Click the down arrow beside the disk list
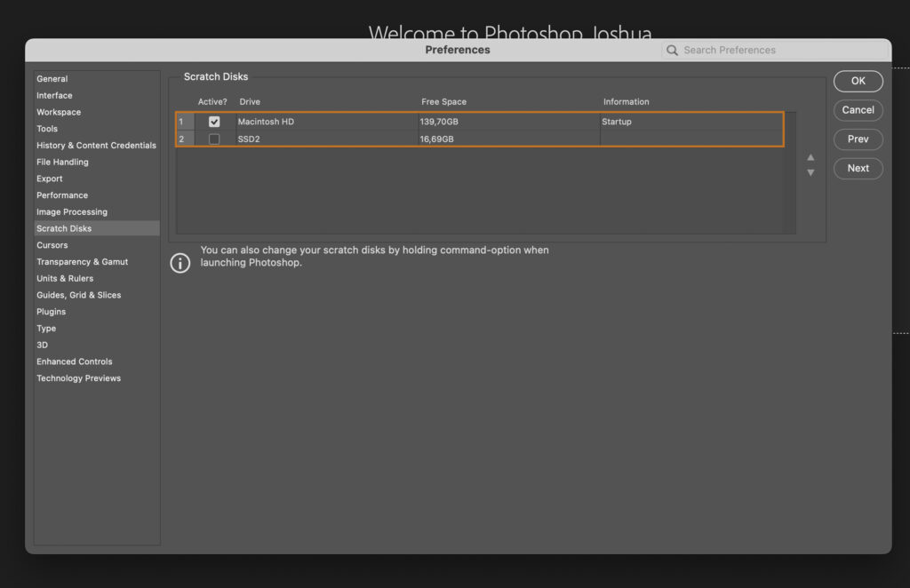The image size is (910, 588). [x=810, y=172]
